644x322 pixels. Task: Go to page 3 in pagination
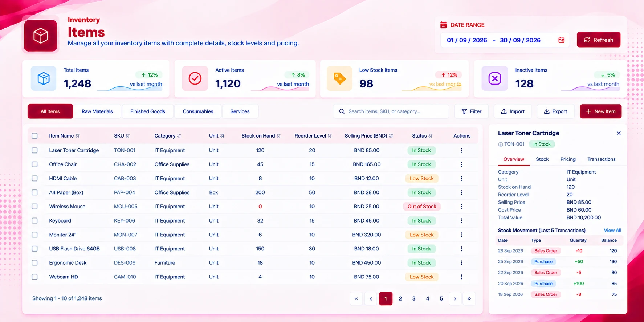[x=414, y=299]
